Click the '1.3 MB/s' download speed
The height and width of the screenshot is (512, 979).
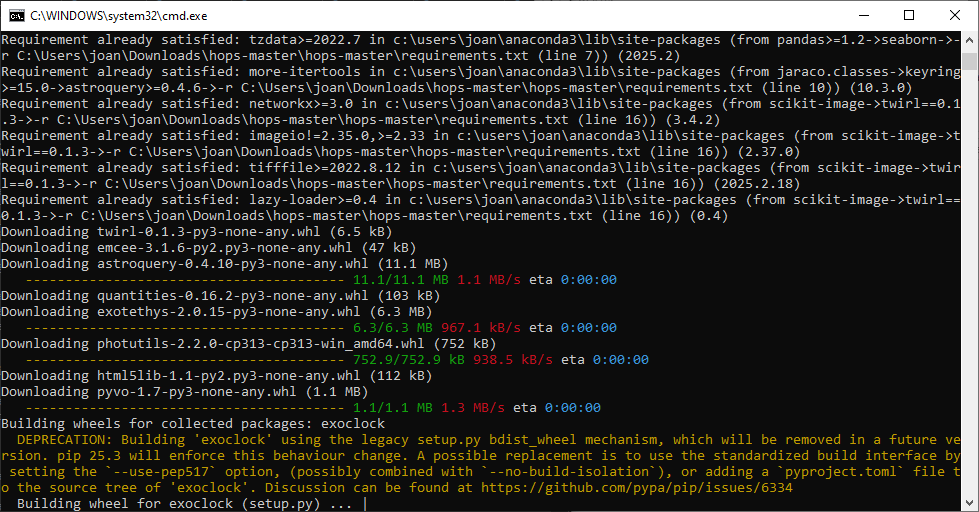pyautogui.click(x=473, y=408)
